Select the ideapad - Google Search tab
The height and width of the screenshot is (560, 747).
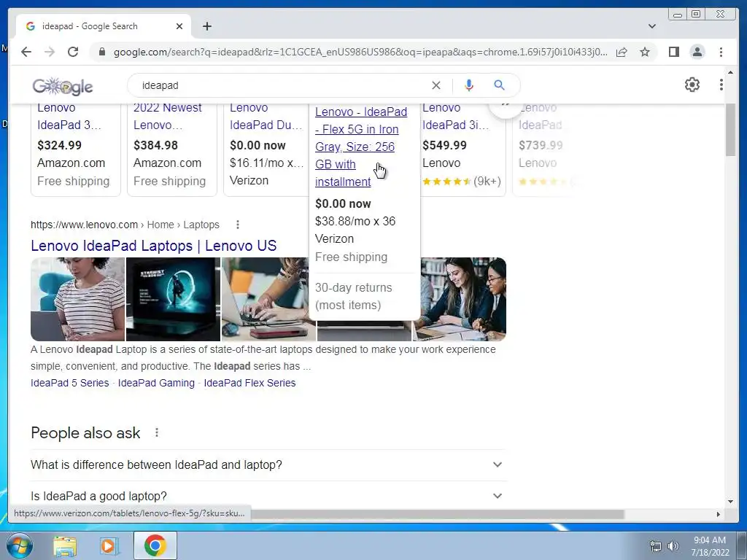[x=104, y=26]
